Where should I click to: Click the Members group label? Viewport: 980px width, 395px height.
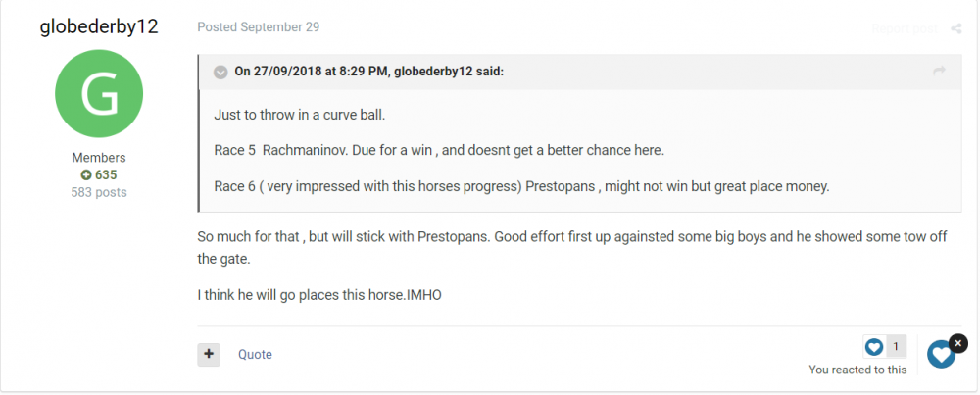[98, 158]
